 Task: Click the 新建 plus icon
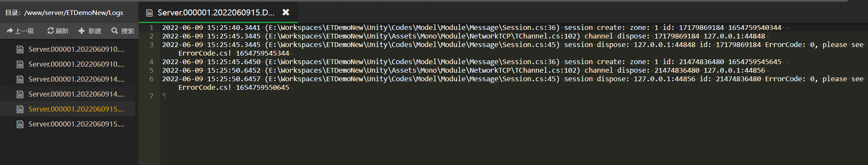pyautogui.click(x=82, y=31)
